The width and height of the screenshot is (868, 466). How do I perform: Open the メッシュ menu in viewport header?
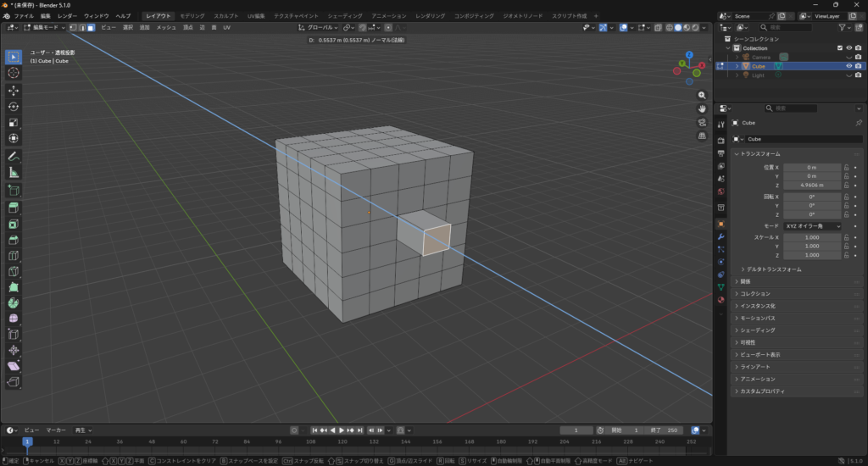click(166, 27)
